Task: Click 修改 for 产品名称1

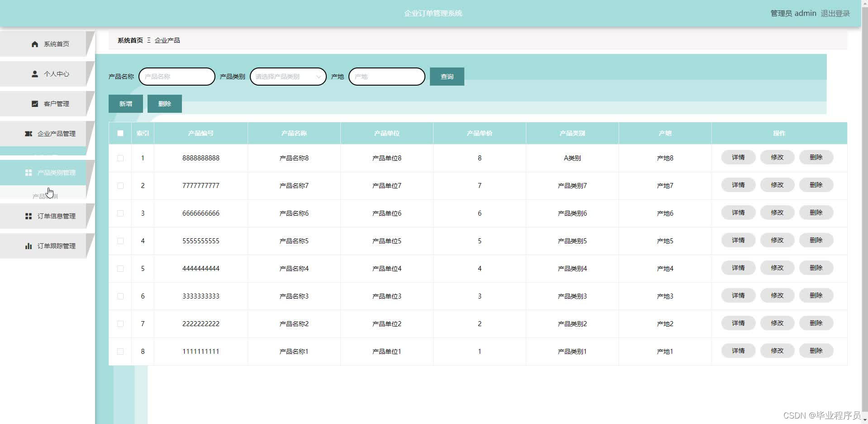Action: pos(777,351)
